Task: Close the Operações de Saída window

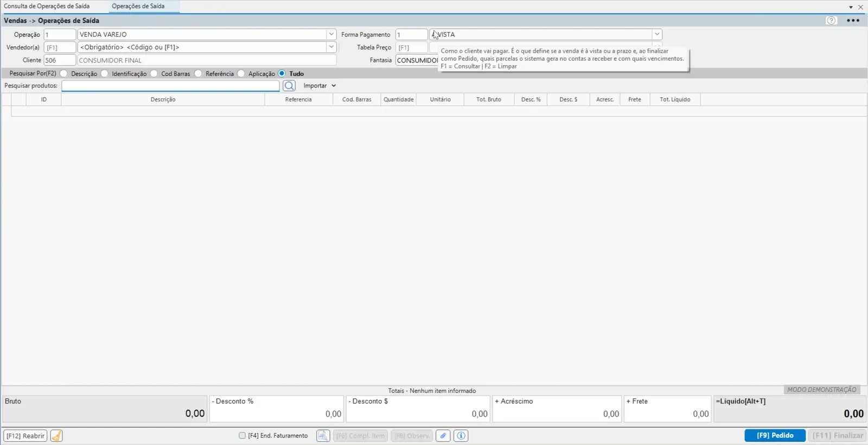Action: pyautogui.click(x=860, y=7)
